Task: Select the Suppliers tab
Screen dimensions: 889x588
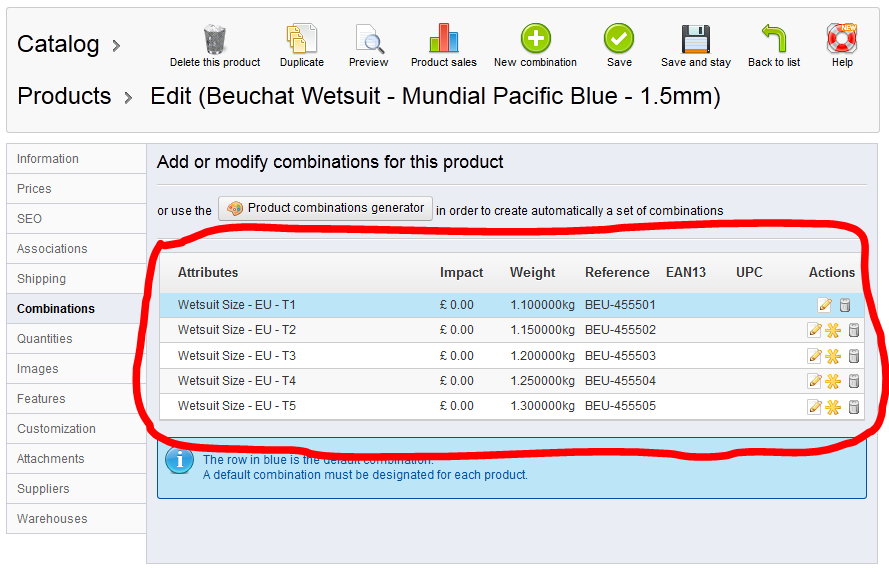Action: pos(77,489)
